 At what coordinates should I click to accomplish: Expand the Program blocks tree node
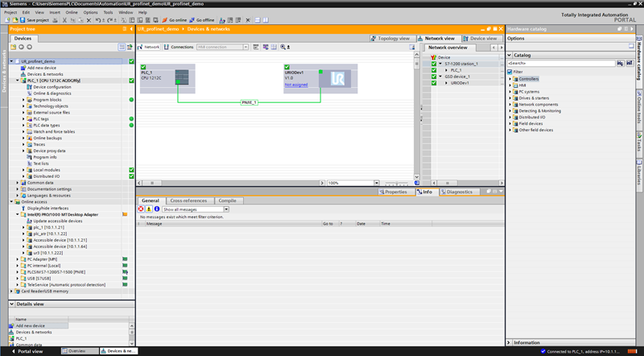(x=24, y=100)
